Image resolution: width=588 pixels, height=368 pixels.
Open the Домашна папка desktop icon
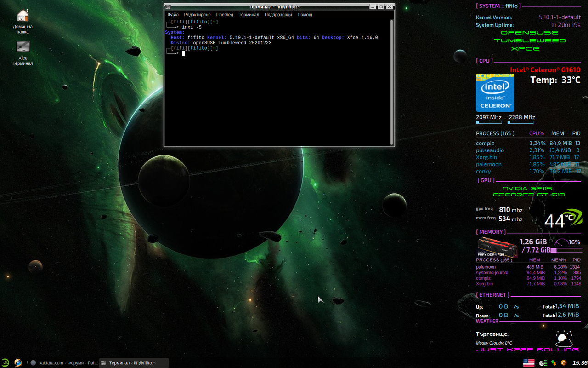click(23, 22)
